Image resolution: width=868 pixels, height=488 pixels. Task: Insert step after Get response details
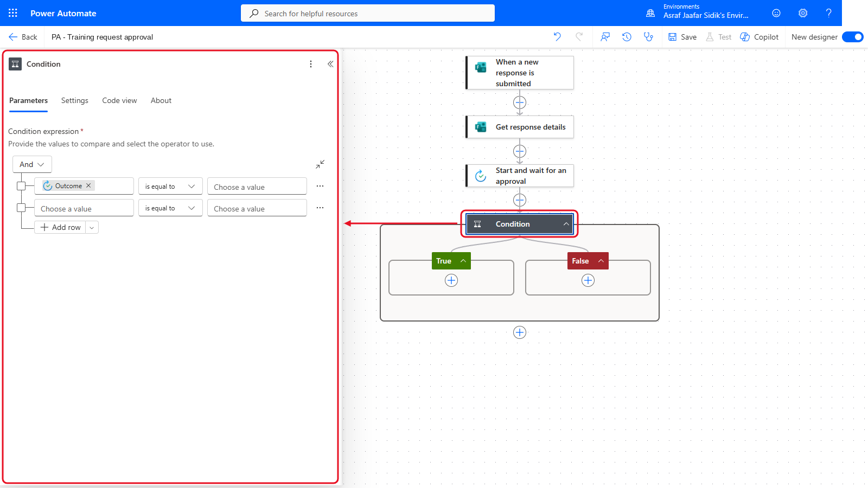[520, 151]
